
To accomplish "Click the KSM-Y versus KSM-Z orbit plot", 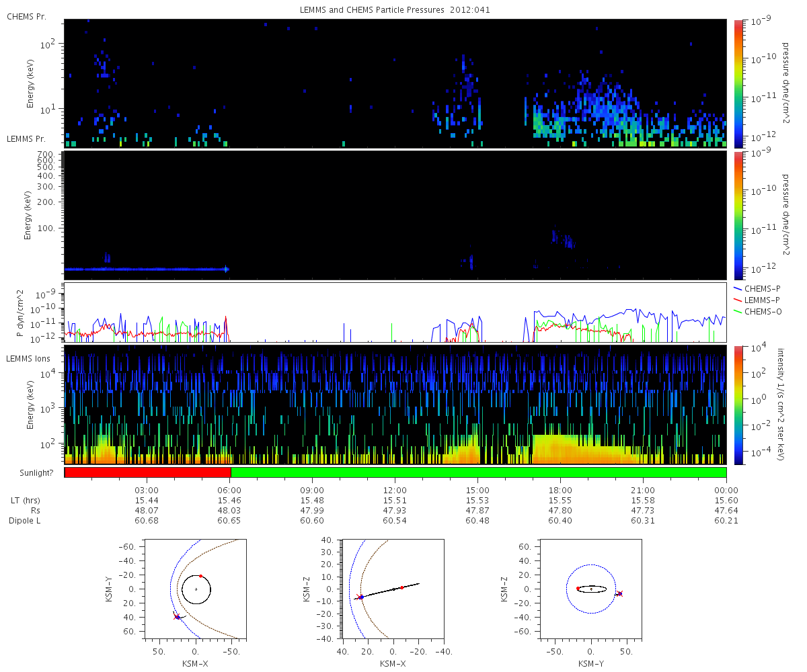I will (x=591, y=589).
